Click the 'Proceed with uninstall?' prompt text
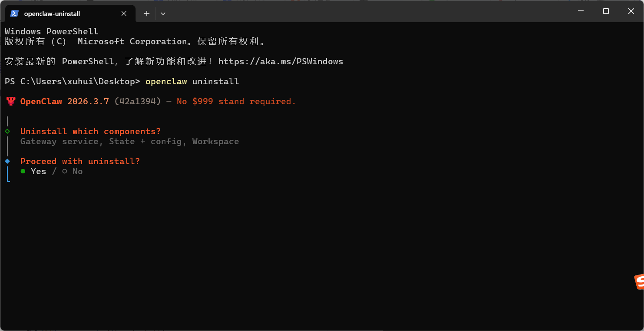 (80, 162)
